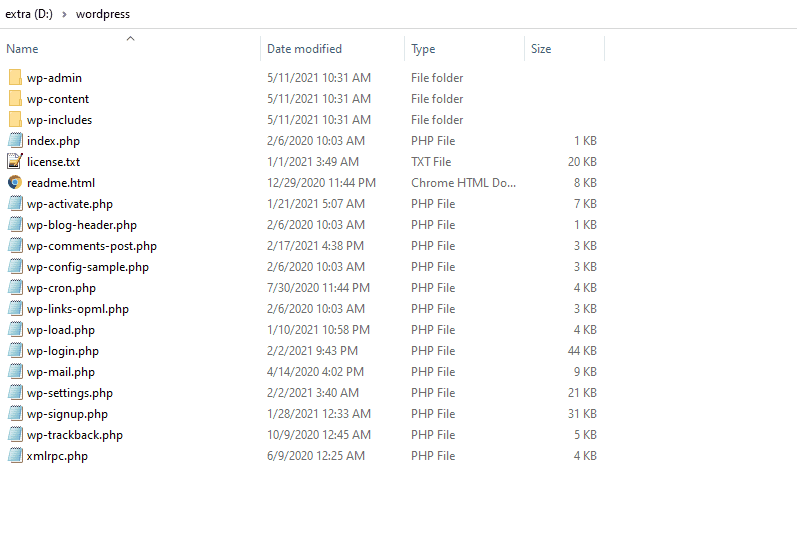
Task: Select the wp-comments-post.php file name
Action: pos(92,245)
